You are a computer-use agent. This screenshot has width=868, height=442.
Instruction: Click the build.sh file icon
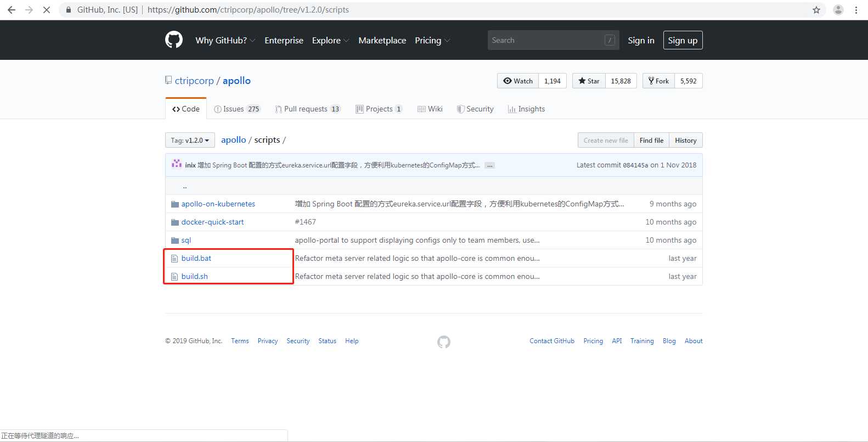(174, 277)
